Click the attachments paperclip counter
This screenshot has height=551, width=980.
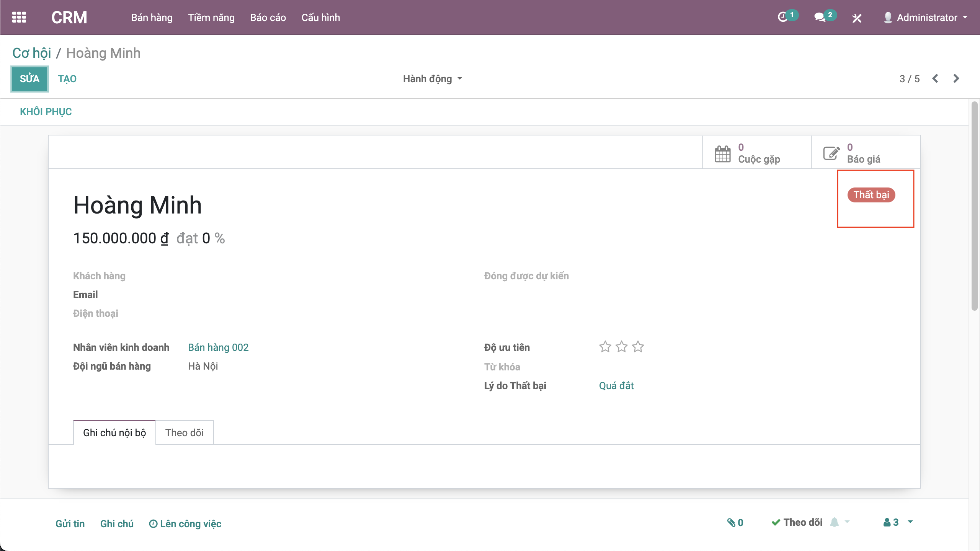pyautogui.click(x=735, y=523)
